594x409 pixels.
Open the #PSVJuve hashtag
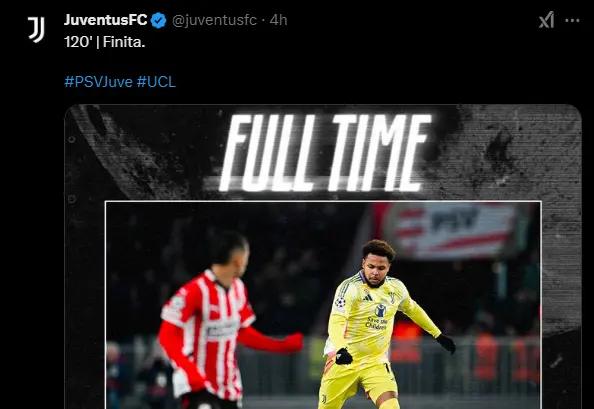coord(98,82)
